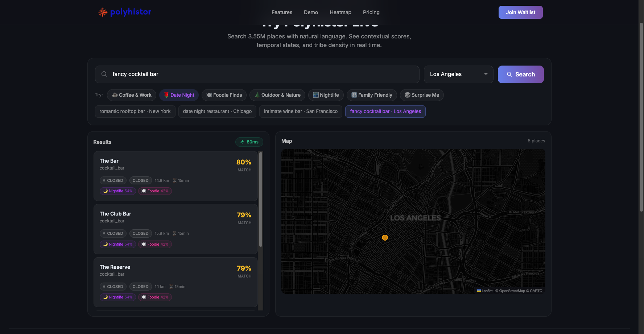
Task: Click the 80% match score for The Bar
Action: point(244,162)
